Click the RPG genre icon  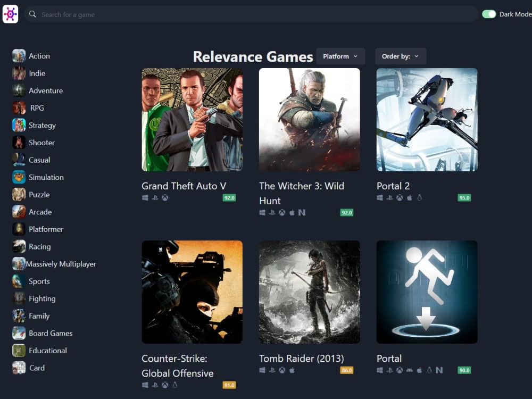click(19, 108)
